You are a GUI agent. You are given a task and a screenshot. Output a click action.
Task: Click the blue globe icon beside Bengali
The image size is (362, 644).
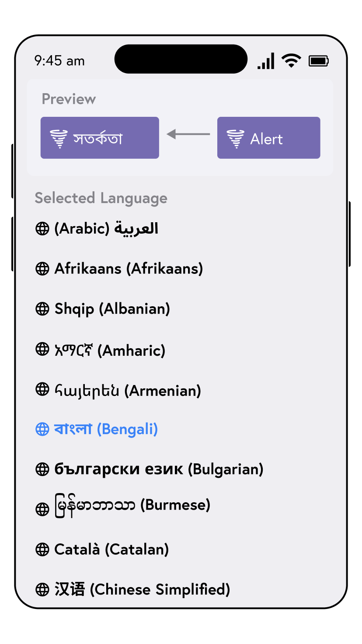(42, 429)
